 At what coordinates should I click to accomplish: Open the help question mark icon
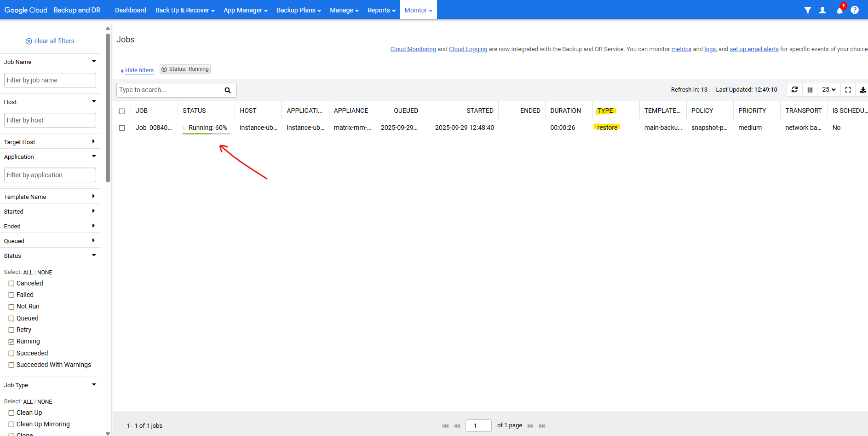point(855,10)
